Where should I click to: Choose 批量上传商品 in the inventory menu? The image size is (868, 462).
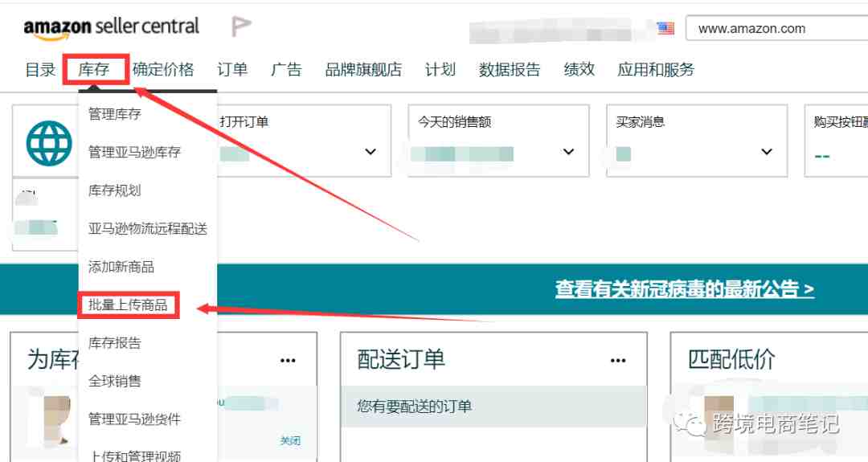[x=128, y=305]
